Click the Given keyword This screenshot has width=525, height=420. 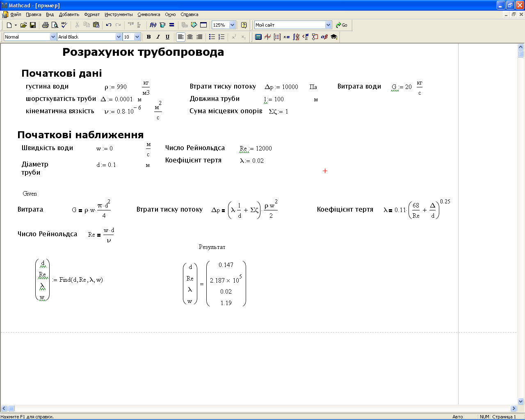pos(30,194)
